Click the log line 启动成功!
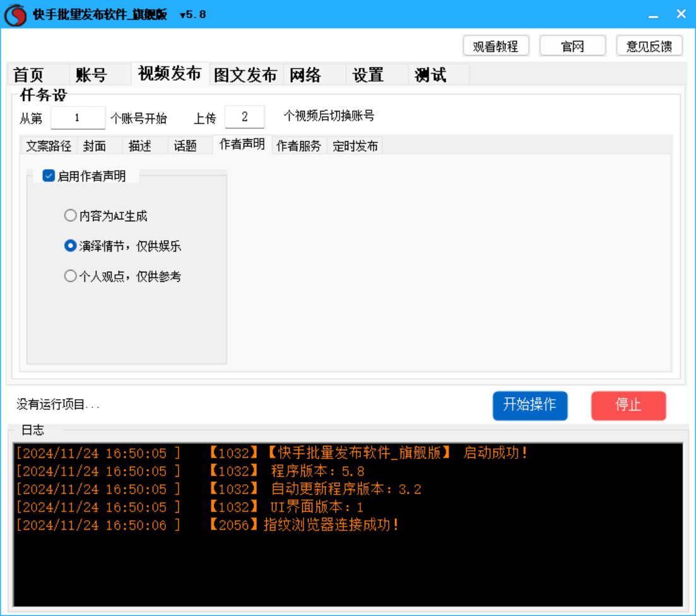Viewport: 696px width, 616px height. point(272,453)
